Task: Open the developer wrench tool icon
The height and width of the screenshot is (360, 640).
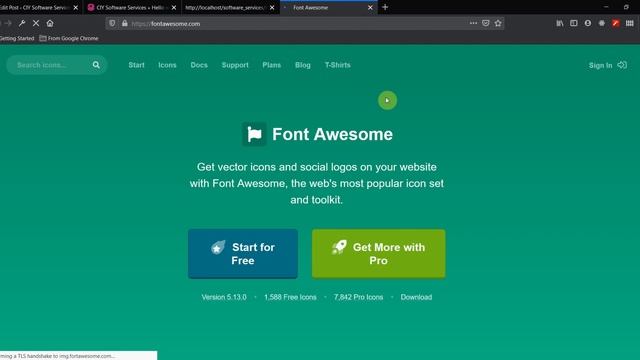Action: tap(22, 23)
